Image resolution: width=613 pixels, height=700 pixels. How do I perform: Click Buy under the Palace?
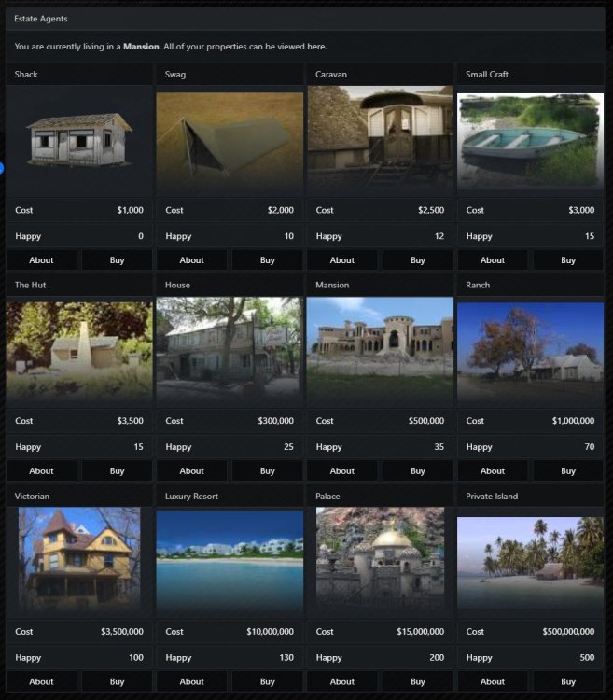point(418,681)
